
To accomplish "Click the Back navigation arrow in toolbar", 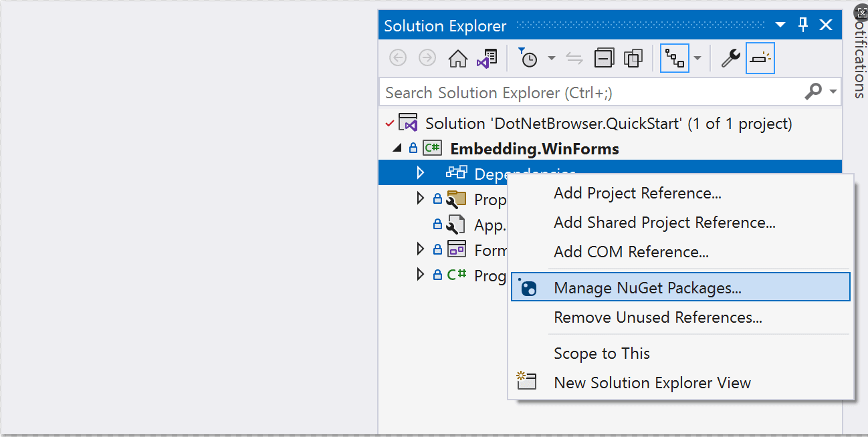I will [398, 59].
